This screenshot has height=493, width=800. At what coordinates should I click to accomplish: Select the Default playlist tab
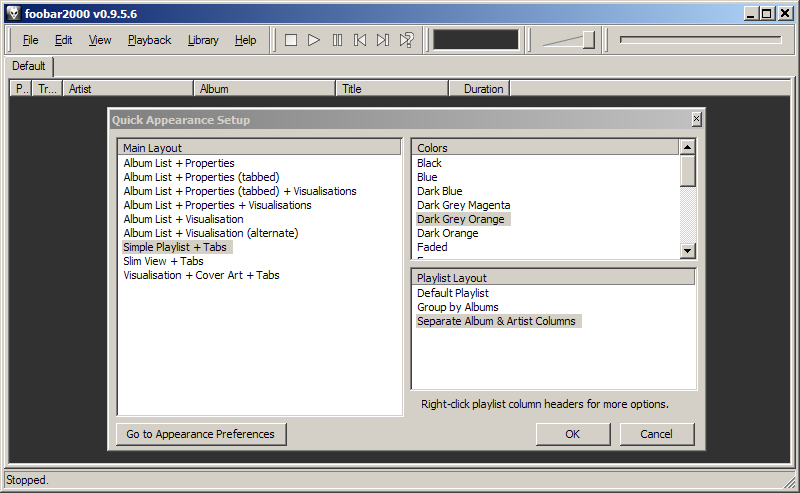[29, 66]
